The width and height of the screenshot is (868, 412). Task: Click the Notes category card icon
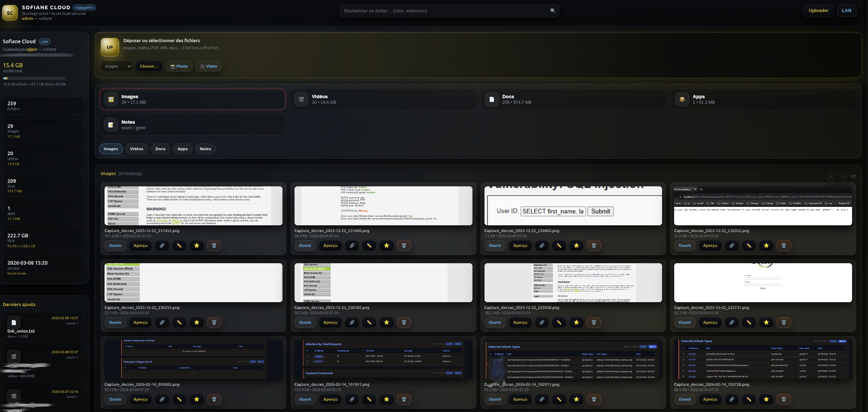pyautogui.click(x=111, y=125)
